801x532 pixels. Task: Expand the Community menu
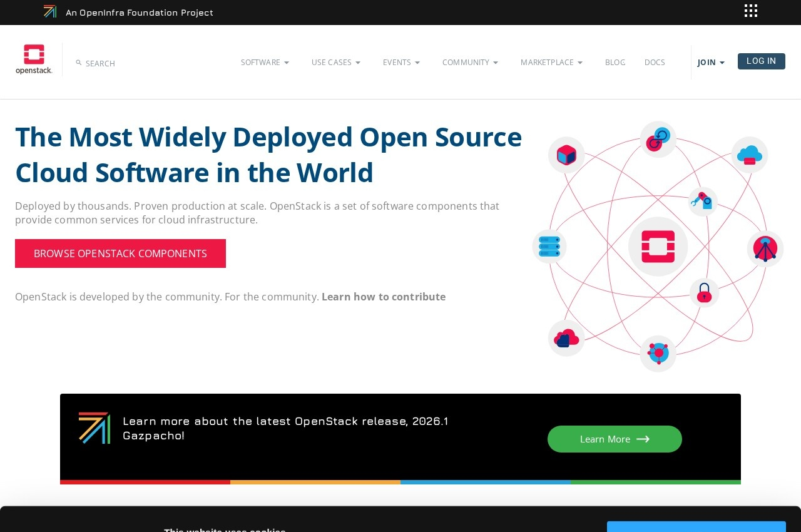tap(471, 63)
